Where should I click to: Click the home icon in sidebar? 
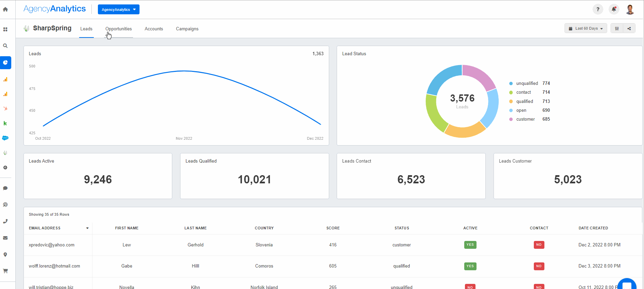click(x=5, y=10)
